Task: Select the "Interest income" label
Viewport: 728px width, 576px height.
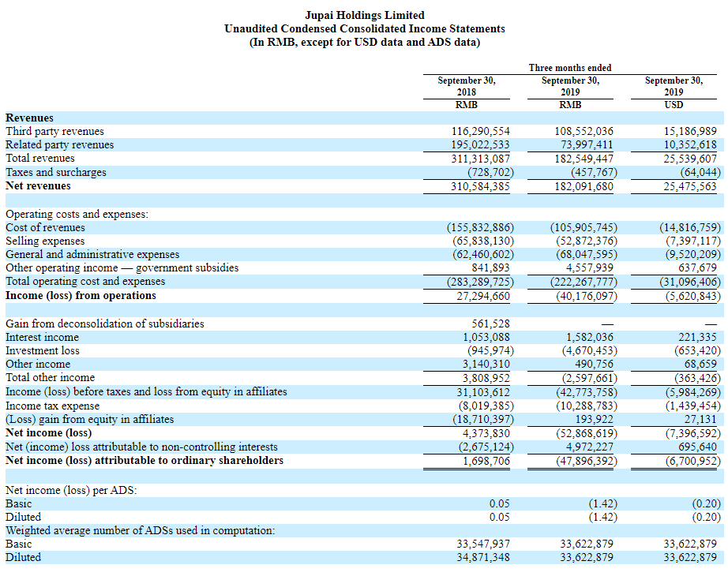Action: tap(43, 337)
